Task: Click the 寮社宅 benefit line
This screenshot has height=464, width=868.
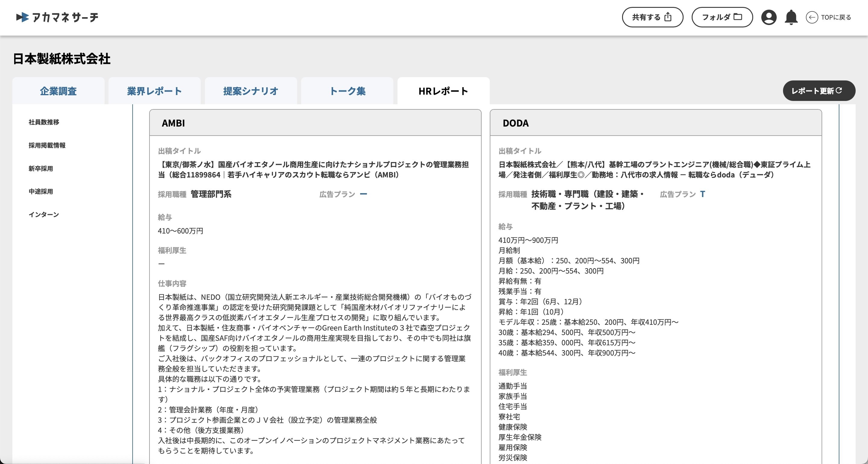Action: point(509,416)
